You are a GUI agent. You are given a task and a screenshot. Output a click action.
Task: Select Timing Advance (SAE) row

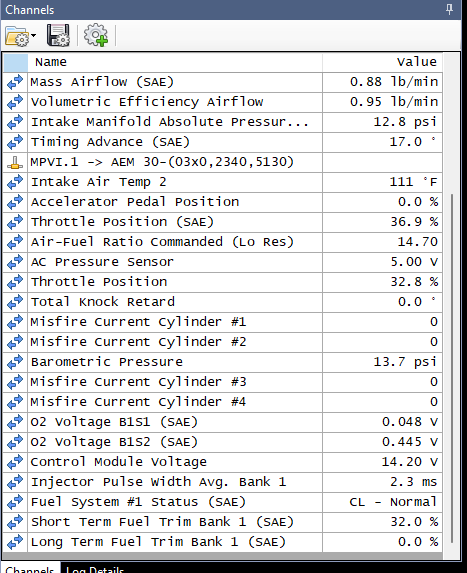click(x=223, y=142)
